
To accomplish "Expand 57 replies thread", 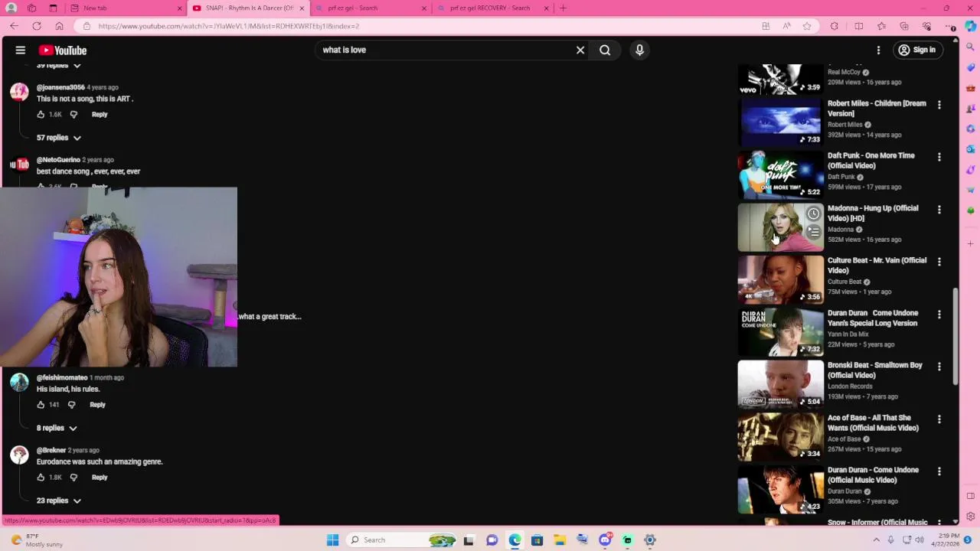I will click(59, 138).
